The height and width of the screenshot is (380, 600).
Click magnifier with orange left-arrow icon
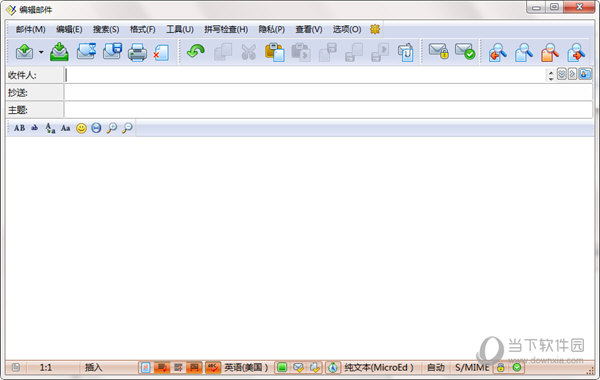point(498,52)
